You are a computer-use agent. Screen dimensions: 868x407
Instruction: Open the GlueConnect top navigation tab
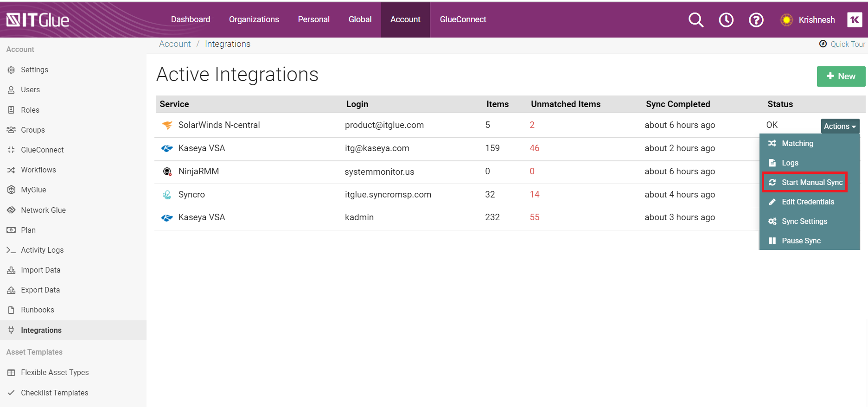(x=463, y=19)
